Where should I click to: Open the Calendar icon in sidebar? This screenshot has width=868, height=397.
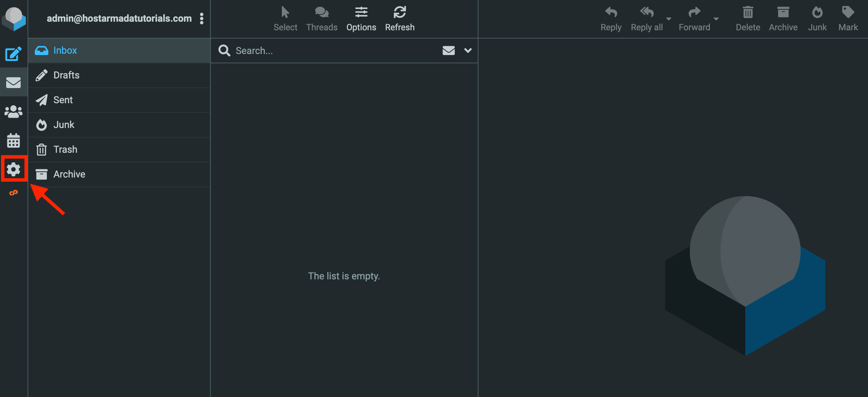pos(13,140)
